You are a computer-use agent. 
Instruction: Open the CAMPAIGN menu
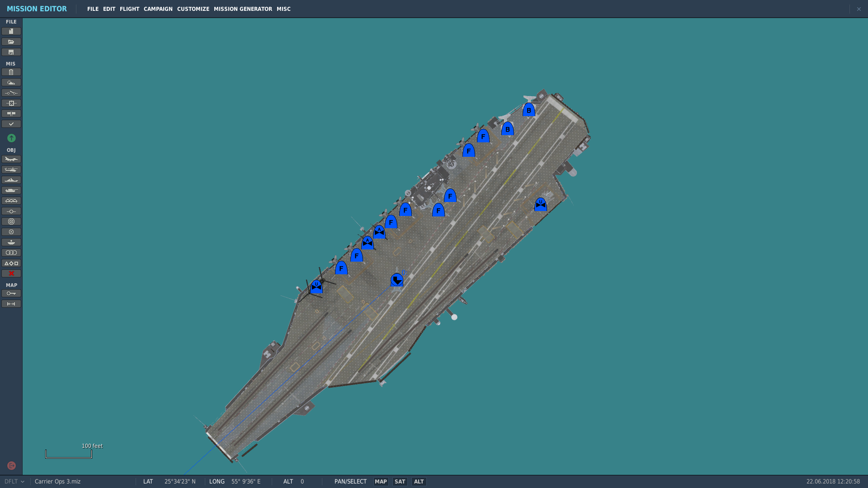pyautogui.click(x=158, y=9)
